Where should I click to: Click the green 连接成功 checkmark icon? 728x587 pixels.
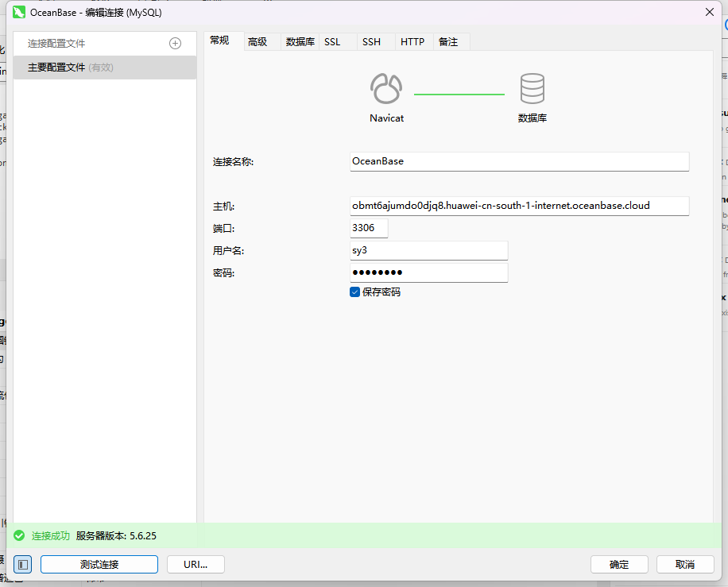[19, 536]
